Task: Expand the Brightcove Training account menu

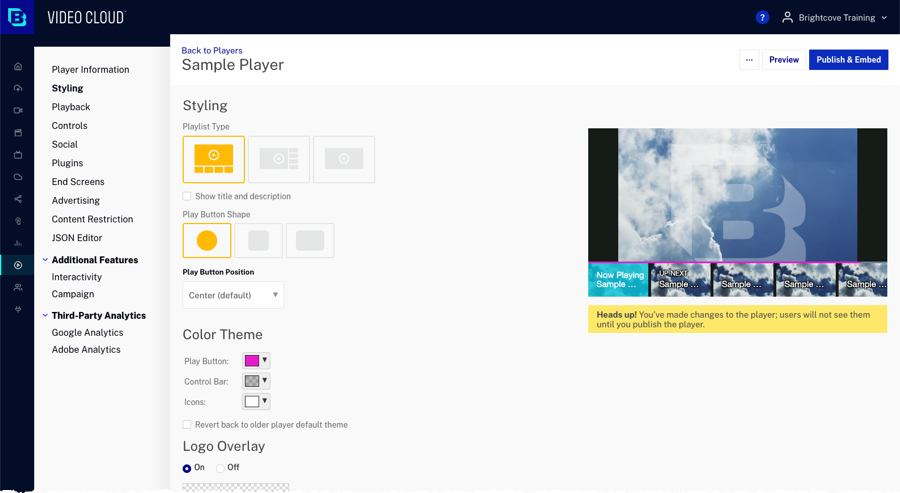Action: (x=834, y=17)
